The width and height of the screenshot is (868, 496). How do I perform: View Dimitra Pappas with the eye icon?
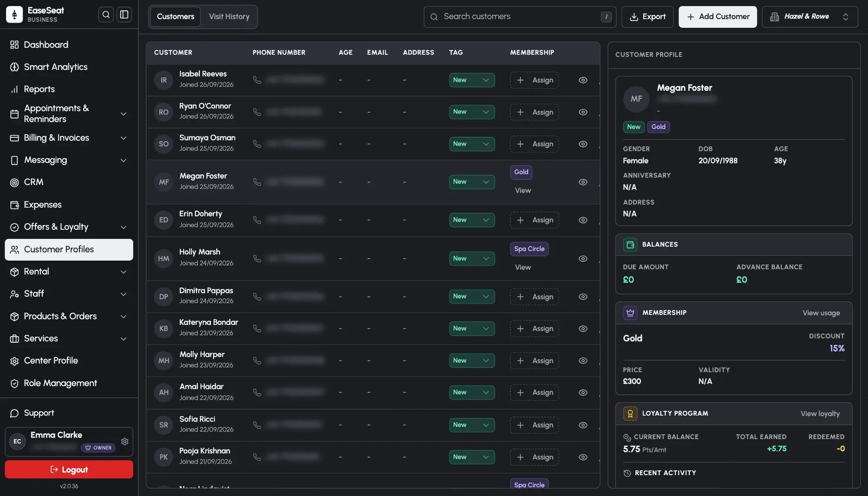tap(583, 297)
